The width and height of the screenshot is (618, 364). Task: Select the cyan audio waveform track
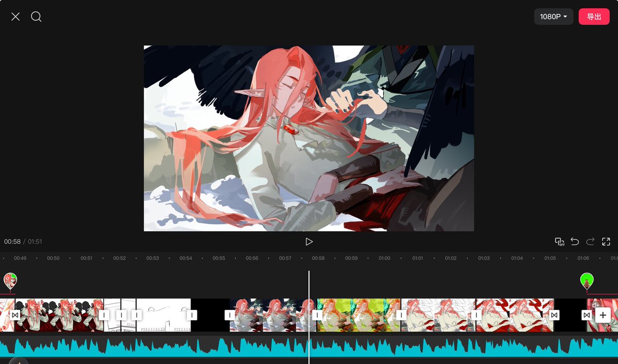point(309,346)
